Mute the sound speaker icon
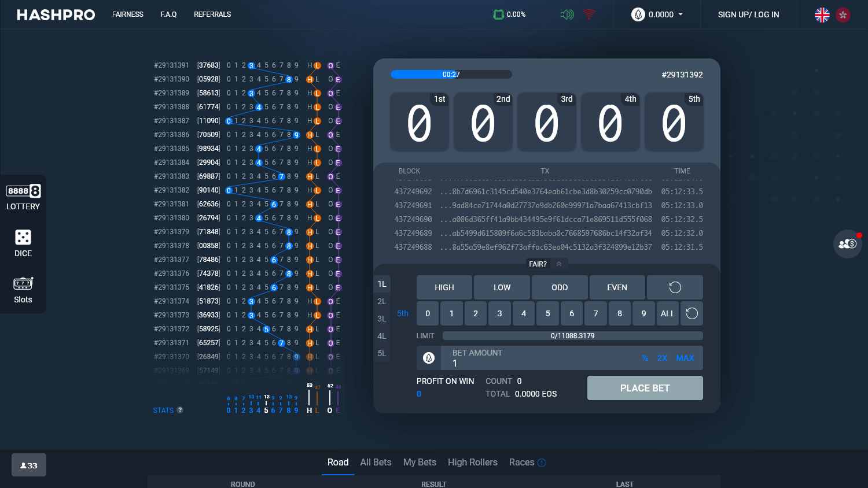 tap(567, 14)
